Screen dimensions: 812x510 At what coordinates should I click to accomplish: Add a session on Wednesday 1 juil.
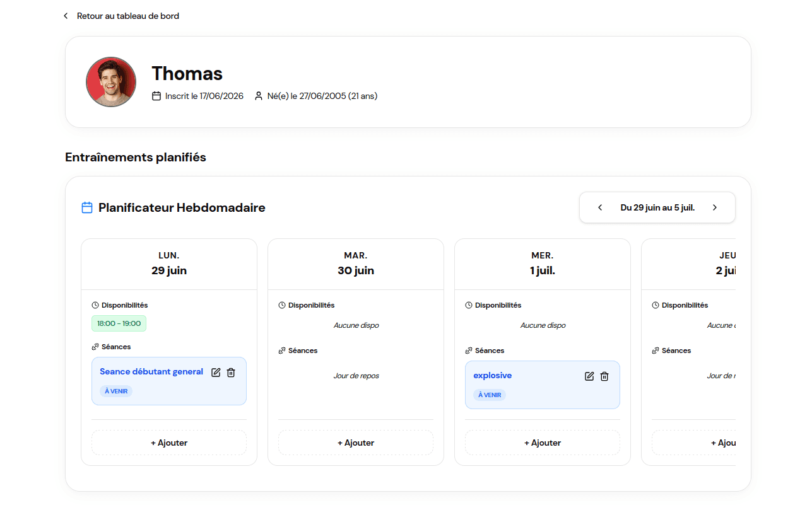click(543, 443)
